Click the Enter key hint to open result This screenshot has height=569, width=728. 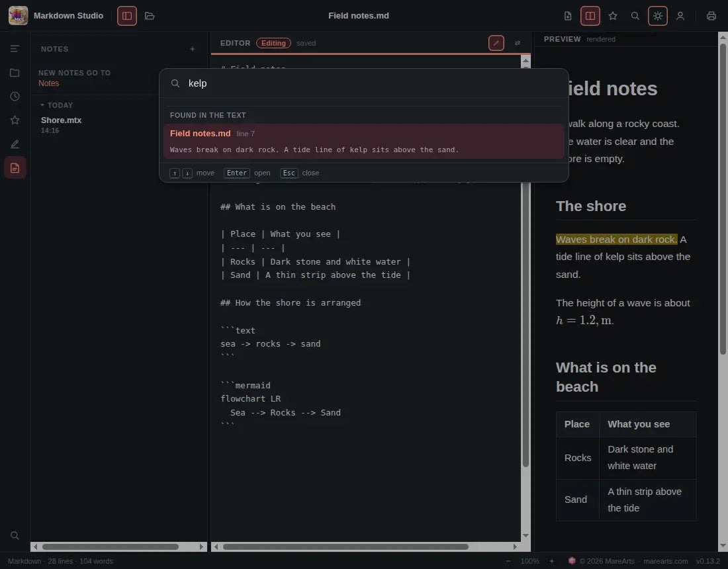click(x=237, y=173)
